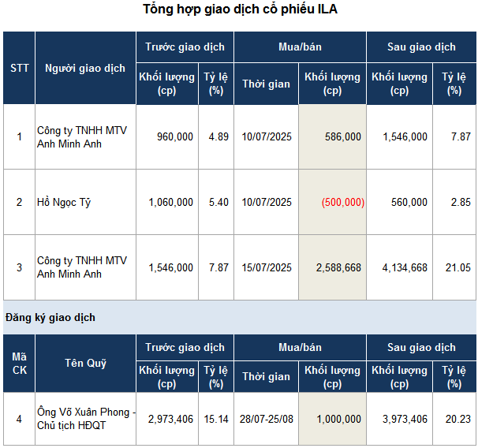Click the 'Người giao dịch' column header
This screenshot has height=448, width=478.
85,68
